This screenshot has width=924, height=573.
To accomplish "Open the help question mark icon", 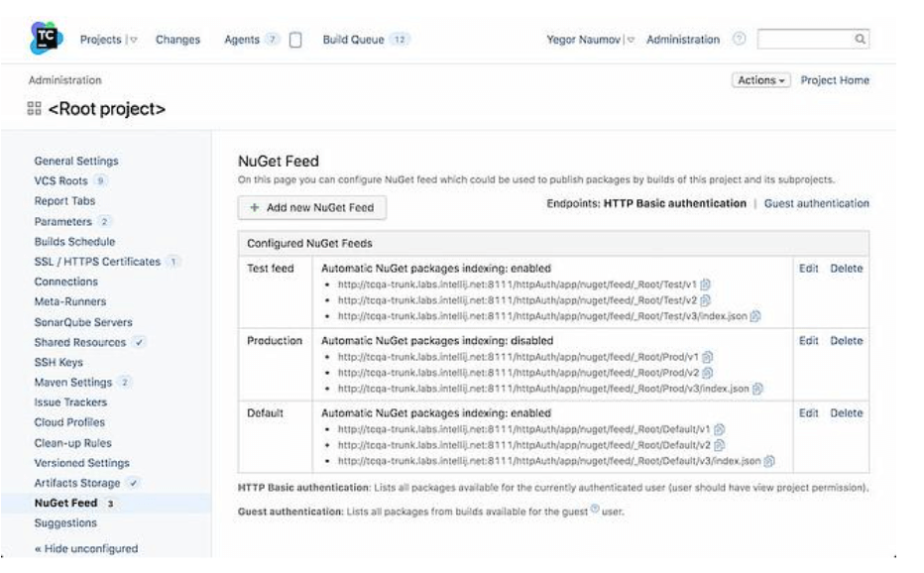I will click(x=739, y=39).
